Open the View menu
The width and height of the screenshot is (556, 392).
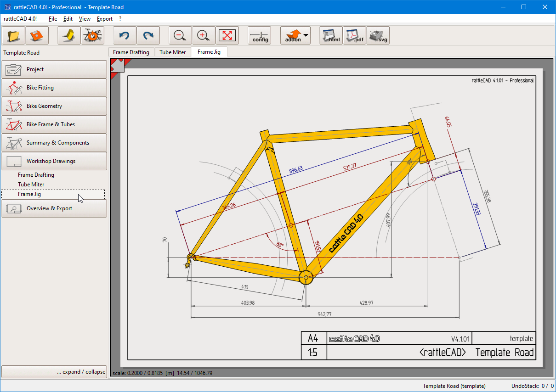click(x=85, y=19)
